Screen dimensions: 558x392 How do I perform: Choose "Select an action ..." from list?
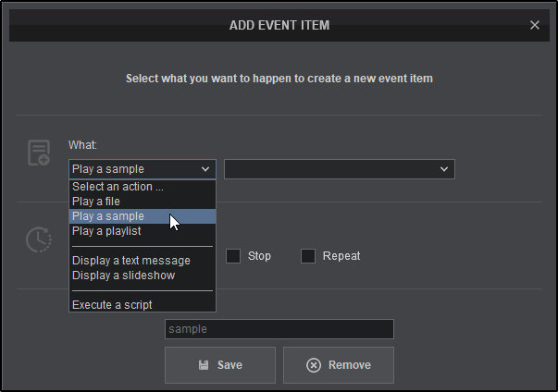coord(118,187)
